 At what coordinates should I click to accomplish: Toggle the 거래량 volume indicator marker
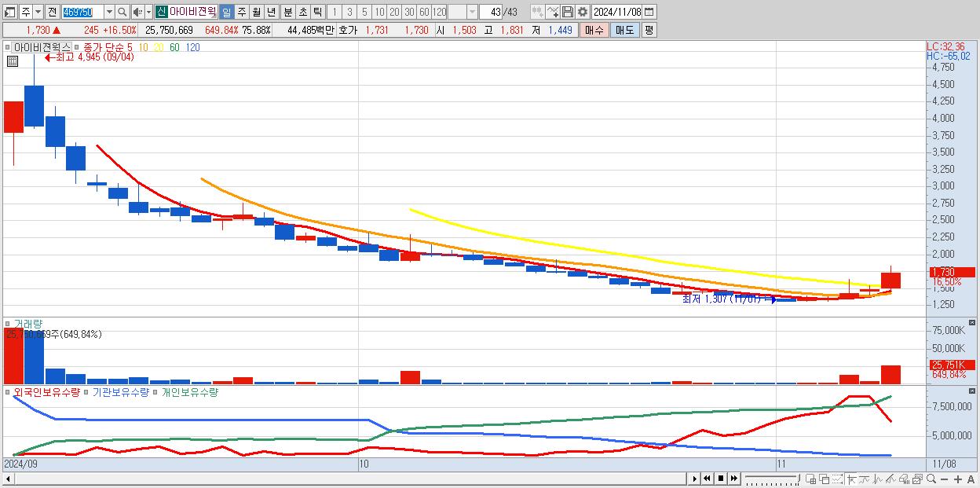9,324
